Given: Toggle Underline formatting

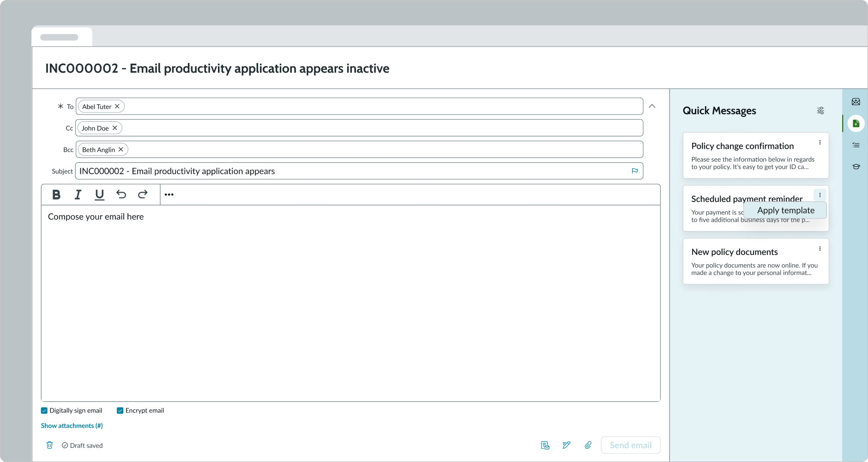Looking at the screenshot, I should 99,195.
